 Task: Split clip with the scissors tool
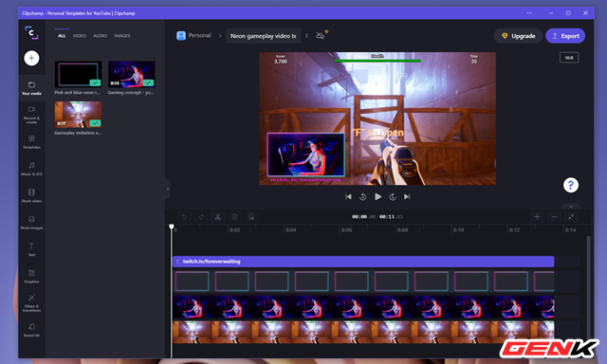click(x=217, y=217)
